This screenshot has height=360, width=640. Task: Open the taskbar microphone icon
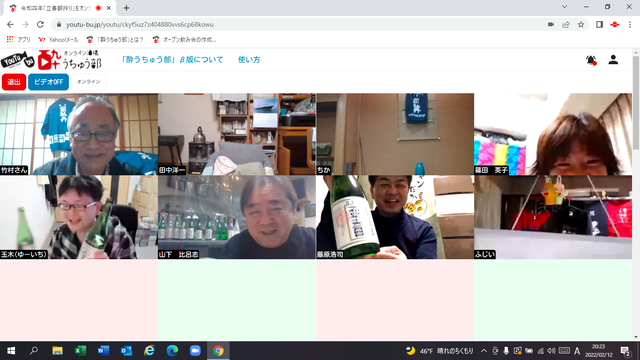tap(506, 351)
